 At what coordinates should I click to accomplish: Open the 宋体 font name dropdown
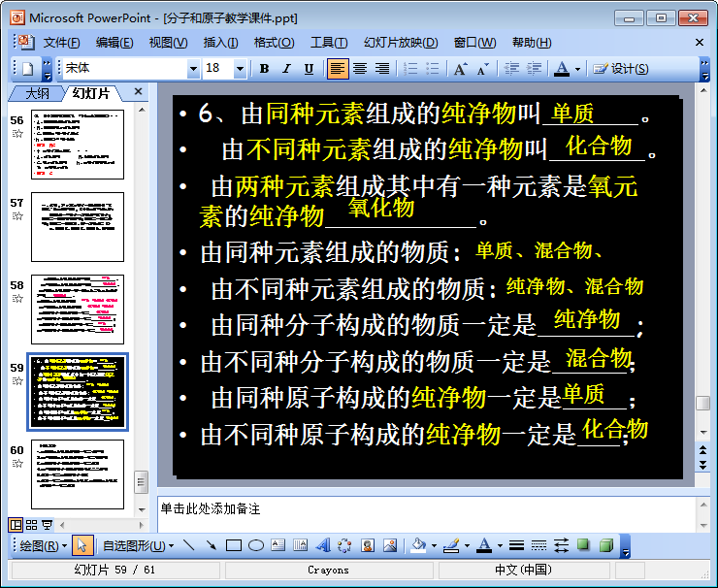pos(193,69)
